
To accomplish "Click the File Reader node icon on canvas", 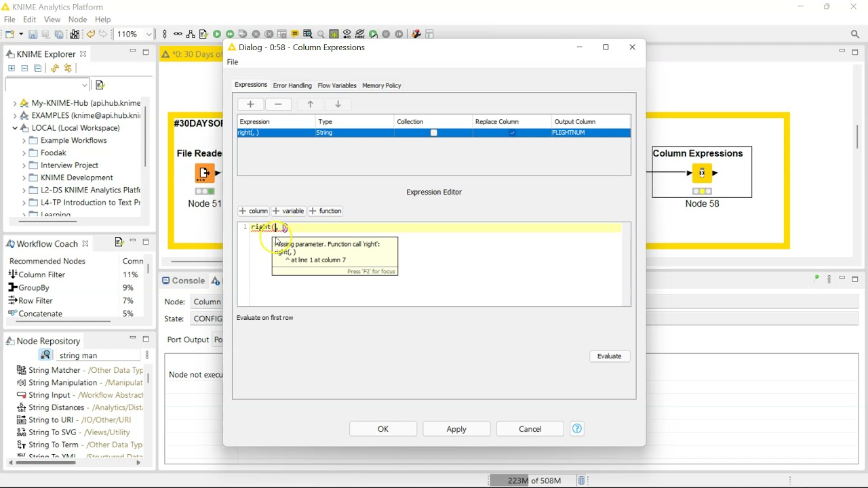I will pos(204,174).
